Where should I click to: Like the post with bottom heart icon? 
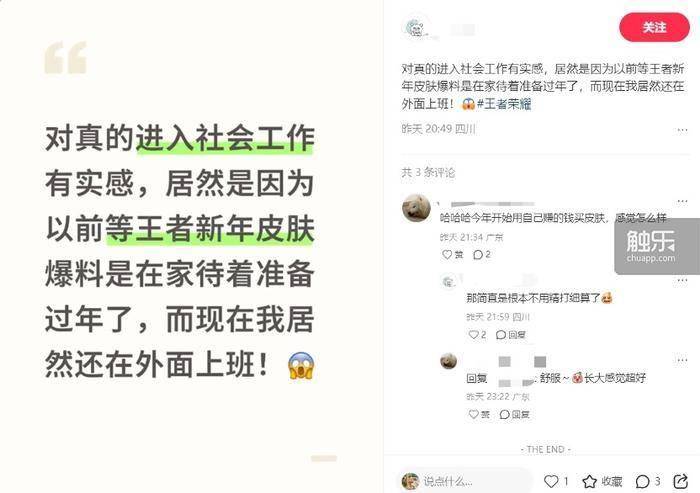point(551,481)
